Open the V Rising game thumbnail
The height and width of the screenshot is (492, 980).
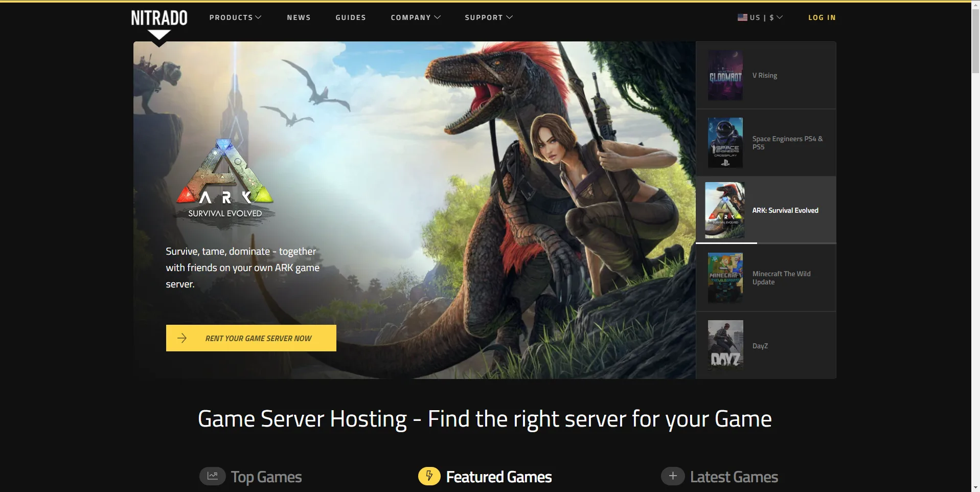point(725,75)
